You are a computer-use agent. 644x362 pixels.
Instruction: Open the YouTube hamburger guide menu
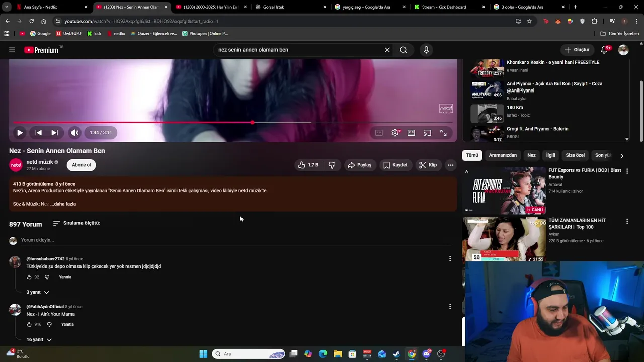pyautogui.click(x=12, y=50)
